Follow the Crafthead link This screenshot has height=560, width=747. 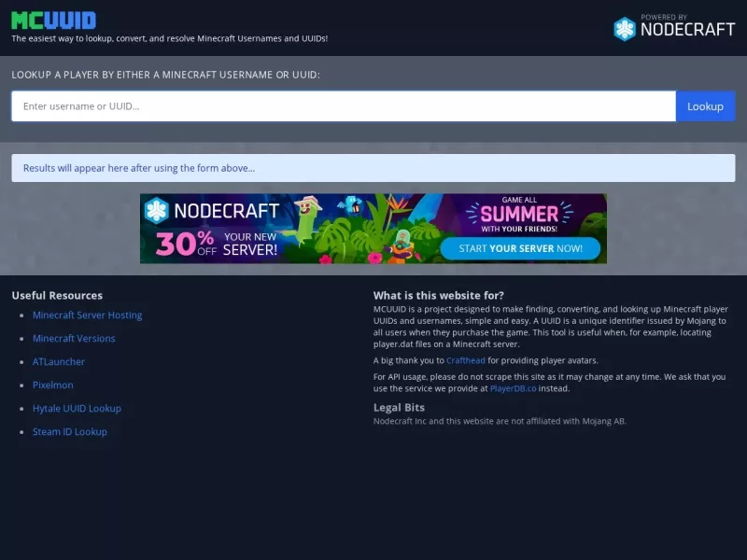tap(465, 360)
